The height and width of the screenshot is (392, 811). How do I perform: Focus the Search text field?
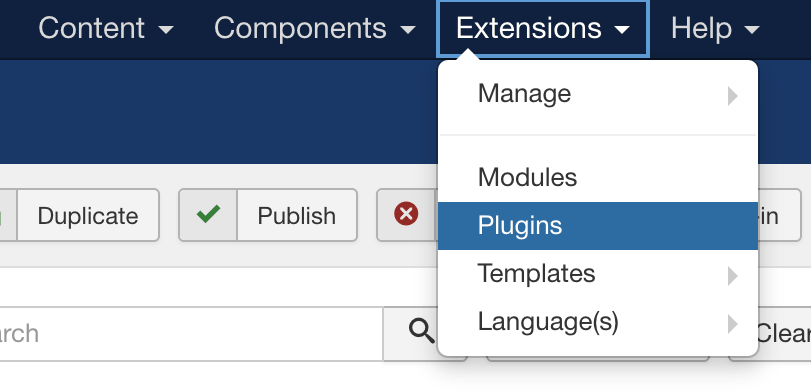(x=191, y=334)
